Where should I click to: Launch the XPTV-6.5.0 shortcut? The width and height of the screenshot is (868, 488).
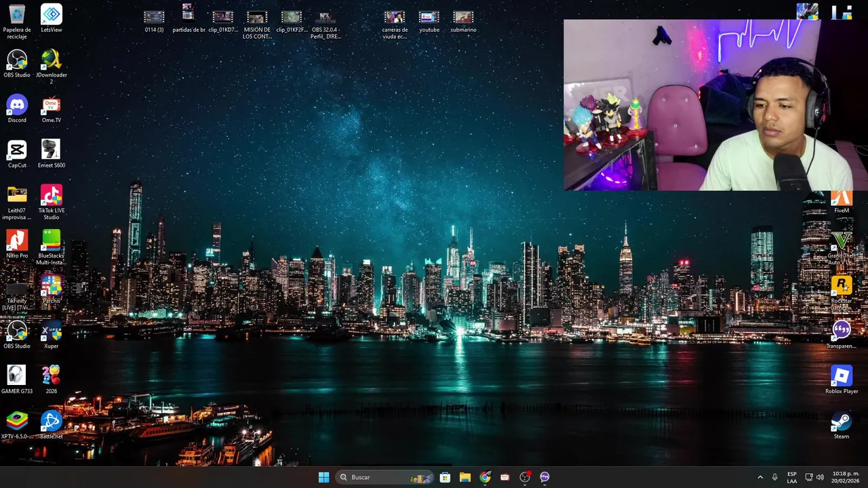(17, 425)
